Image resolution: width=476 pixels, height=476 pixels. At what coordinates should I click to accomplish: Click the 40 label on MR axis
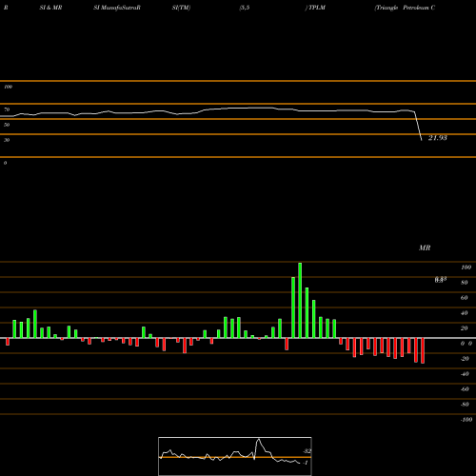pos(465,313)
